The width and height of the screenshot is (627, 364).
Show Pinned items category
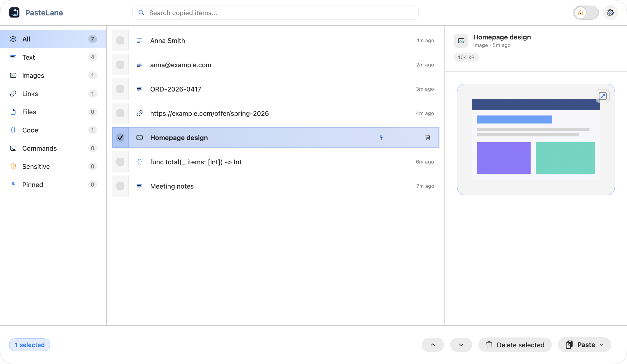[x=53, y=185]
